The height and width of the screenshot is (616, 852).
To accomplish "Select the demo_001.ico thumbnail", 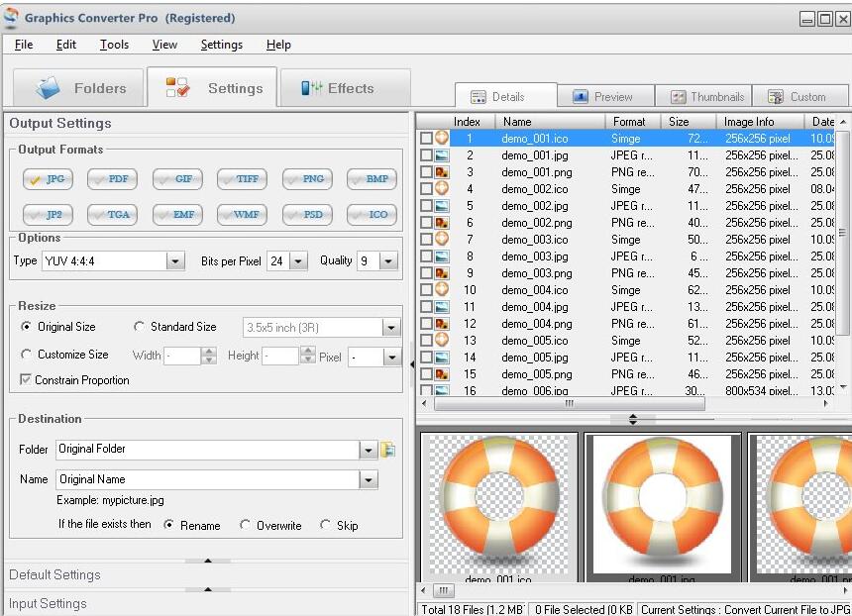I will click(x=498, y=507).
